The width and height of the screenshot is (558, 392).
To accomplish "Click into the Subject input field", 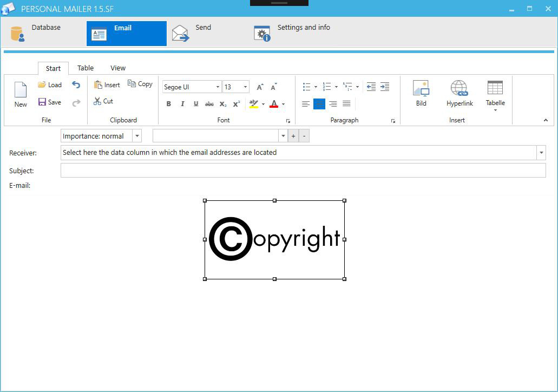I will [303, 171].
